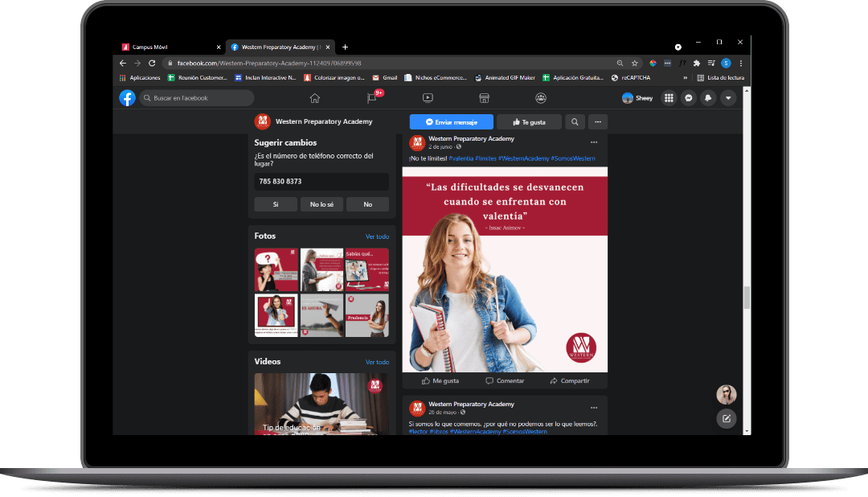Open the Nichos eCommerce bookmark
The width and height of the screenshot is (868, 497).
pyautogui.click(x=436, y=78)
